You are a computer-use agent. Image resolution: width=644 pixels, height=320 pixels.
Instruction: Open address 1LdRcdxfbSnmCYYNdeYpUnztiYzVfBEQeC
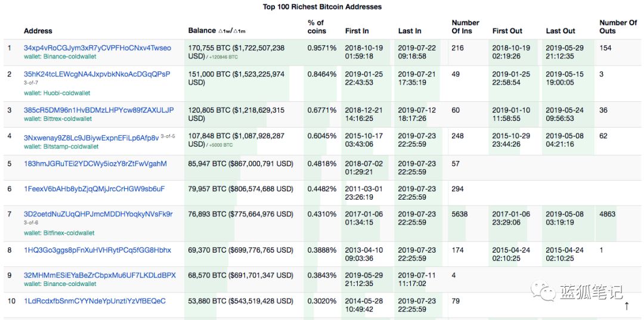click(95, 301)
